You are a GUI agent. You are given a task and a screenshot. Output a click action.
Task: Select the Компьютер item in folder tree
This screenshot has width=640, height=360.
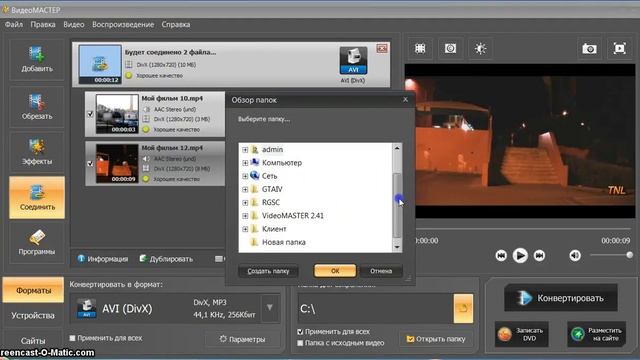pos(282,162)
